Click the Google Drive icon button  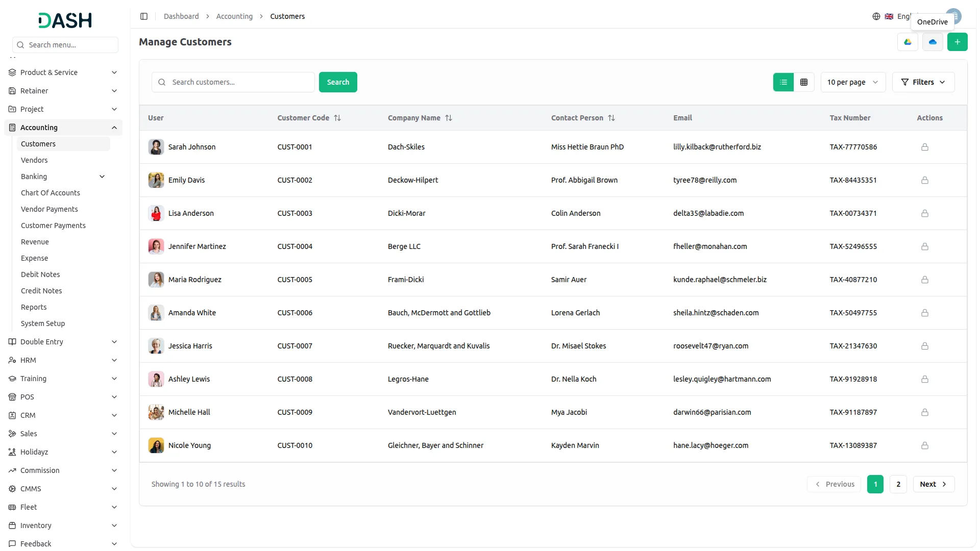(x=908, y=42)
